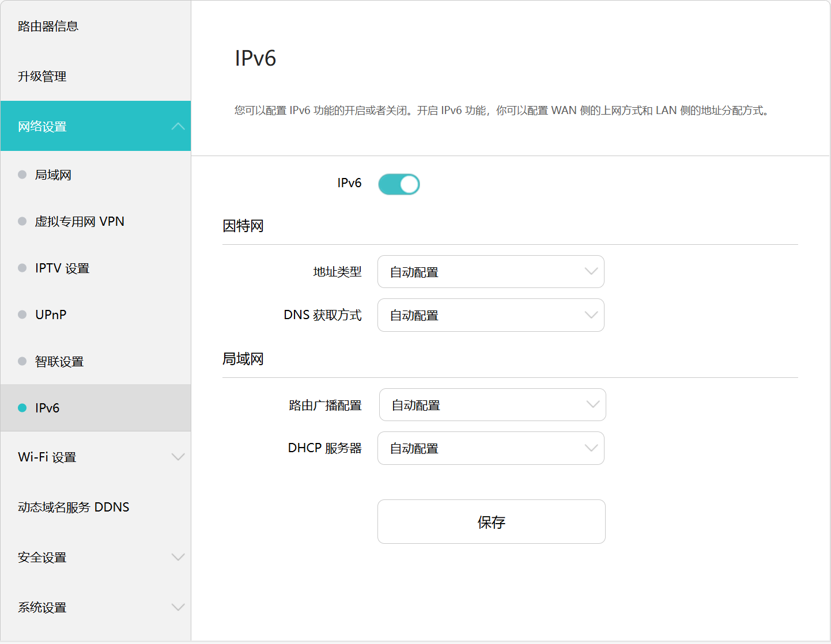Click the bullet dot beside 虚拟专用网 VPN
This screenshot has width=831, height=644.
22,221
